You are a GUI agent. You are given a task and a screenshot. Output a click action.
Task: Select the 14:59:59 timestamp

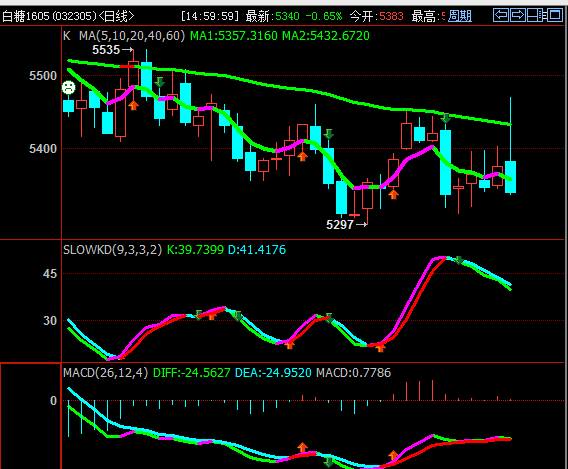[x=210, y=16]
